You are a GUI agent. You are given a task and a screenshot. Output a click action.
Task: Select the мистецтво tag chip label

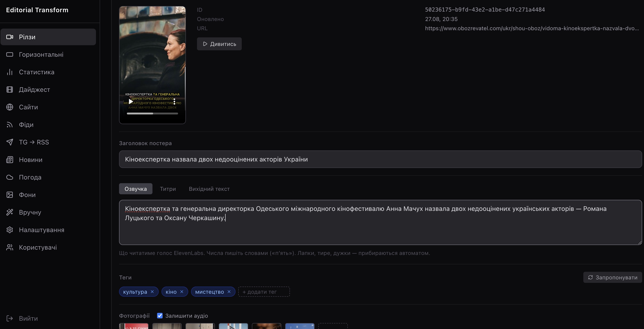point(209,292)
